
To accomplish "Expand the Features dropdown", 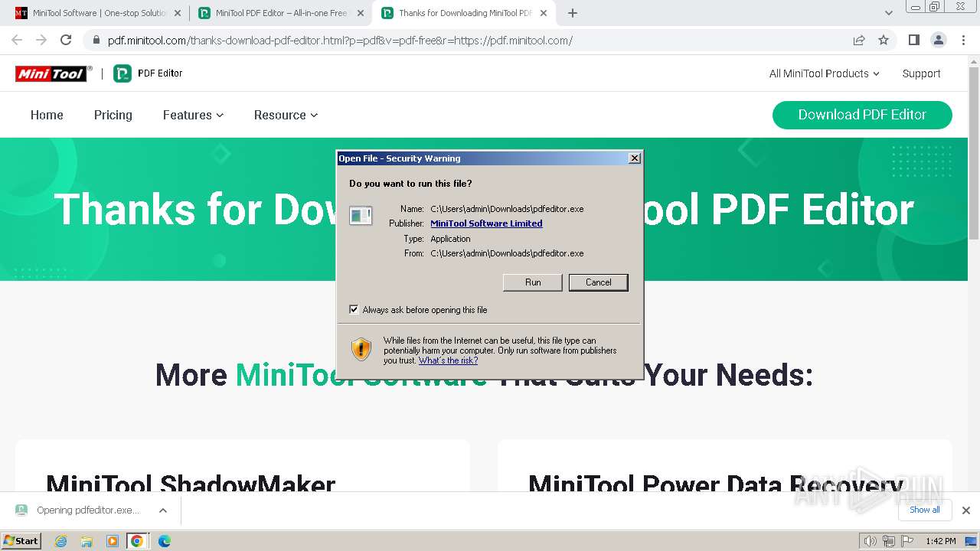I will click(x=193, y=115).
